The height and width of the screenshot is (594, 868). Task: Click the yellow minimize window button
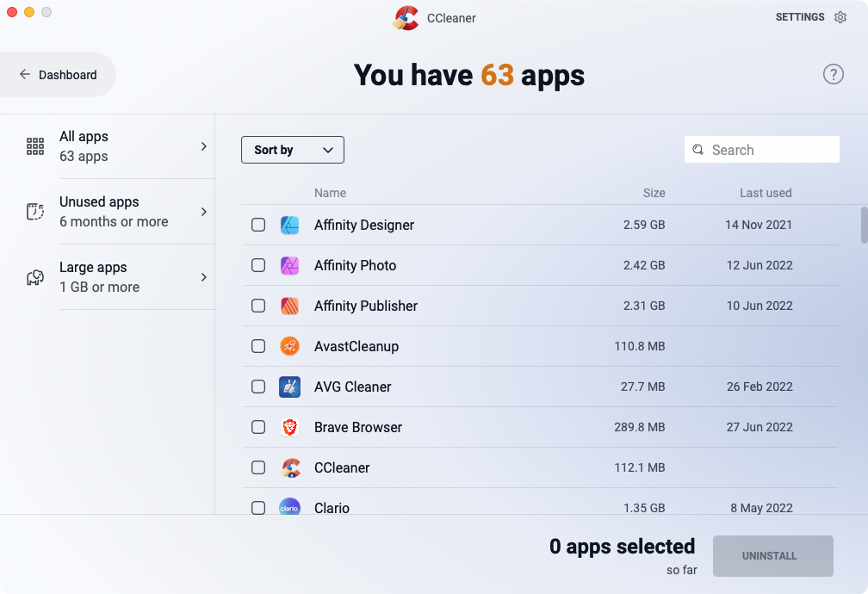[x=29, y=12]
